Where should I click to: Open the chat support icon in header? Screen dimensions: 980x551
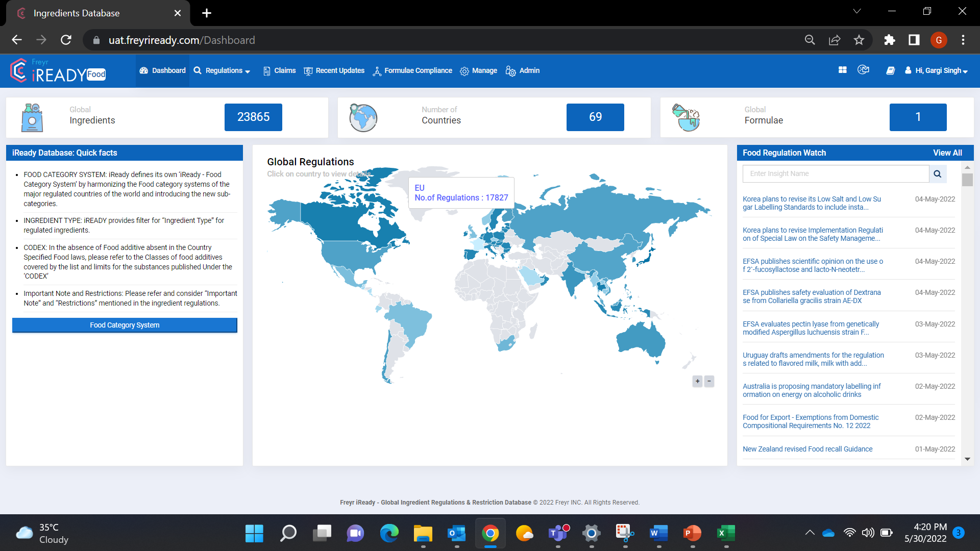coord(864,70)
